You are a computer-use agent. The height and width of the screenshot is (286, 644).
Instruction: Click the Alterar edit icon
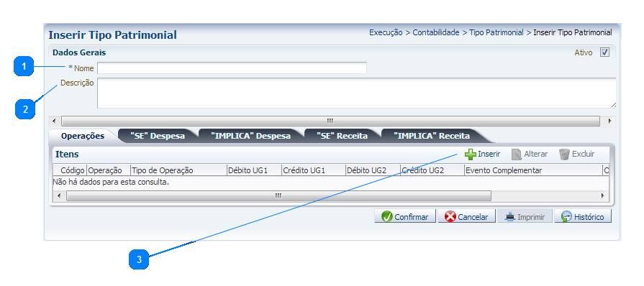pyautogui.click(x=517, y=154)
